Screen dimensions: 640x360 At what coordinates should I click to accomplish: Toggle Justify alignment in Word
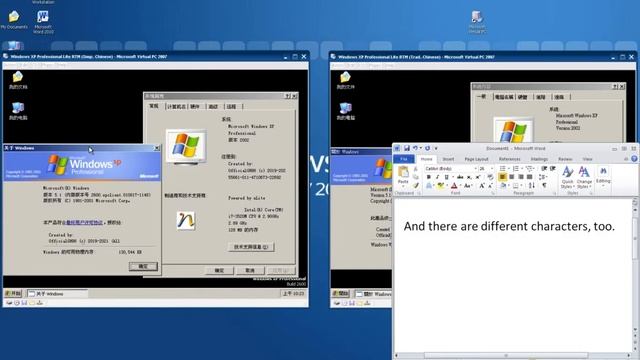529,177
